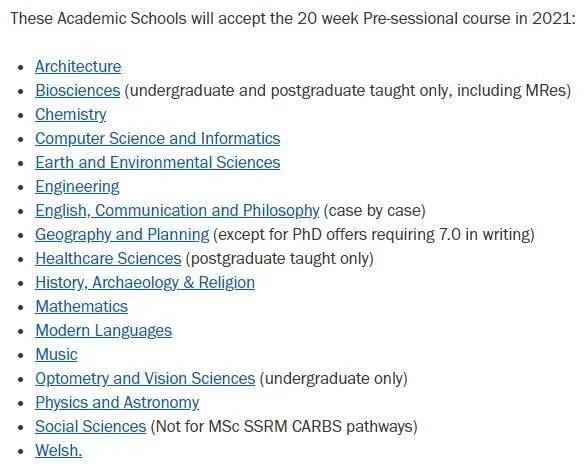Visit Earth and Environmental Sciences page
The image size is (588, 471).
158,163
